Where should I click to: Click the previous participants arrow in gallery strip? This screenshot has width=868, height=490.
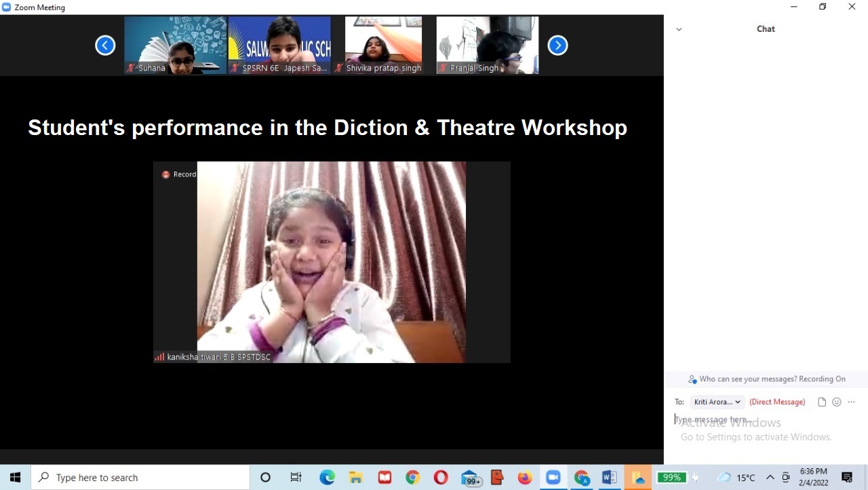coord(105,45)
